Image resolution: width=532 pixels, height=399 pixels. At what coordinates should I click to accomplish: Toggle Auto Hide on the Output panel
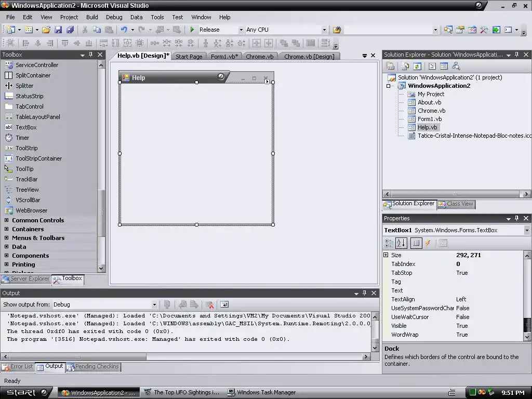click(x=365, y=293)
